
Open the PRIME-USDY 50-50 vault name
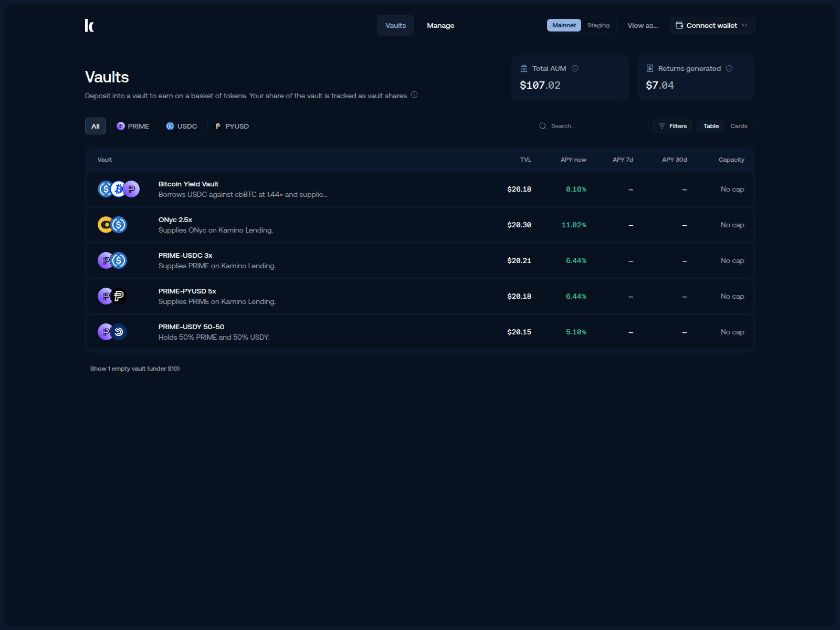click(x=191, y=327)
